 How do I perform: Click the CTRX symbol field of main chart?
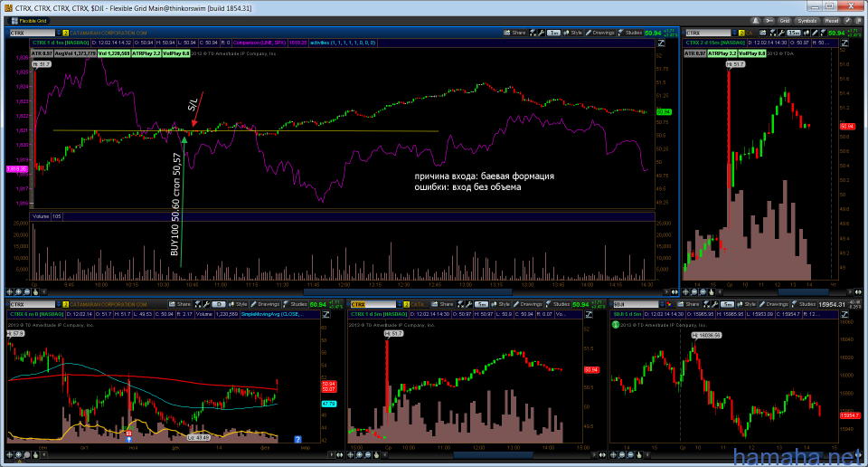(33, 33)
